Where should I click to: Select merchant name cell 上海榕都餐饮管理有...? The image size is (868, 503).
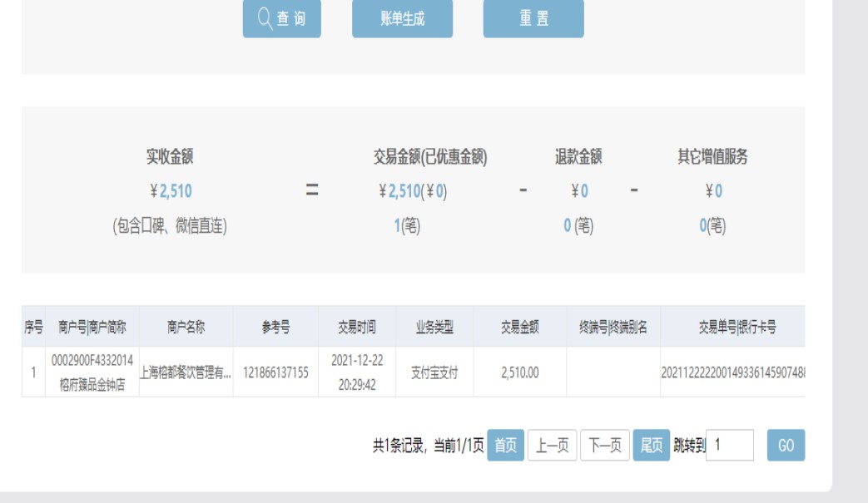(x=186, y=373)
